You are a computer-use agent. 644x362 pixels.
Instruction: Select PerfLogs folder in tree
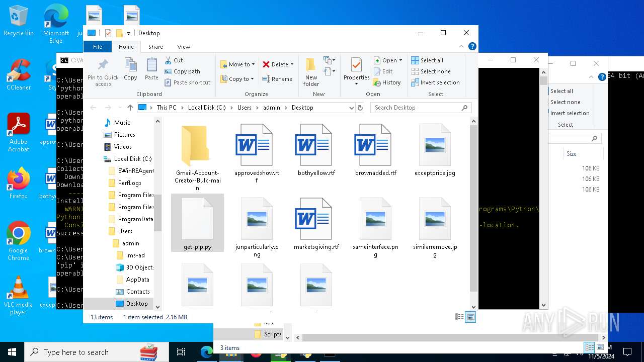coord(129,183)
